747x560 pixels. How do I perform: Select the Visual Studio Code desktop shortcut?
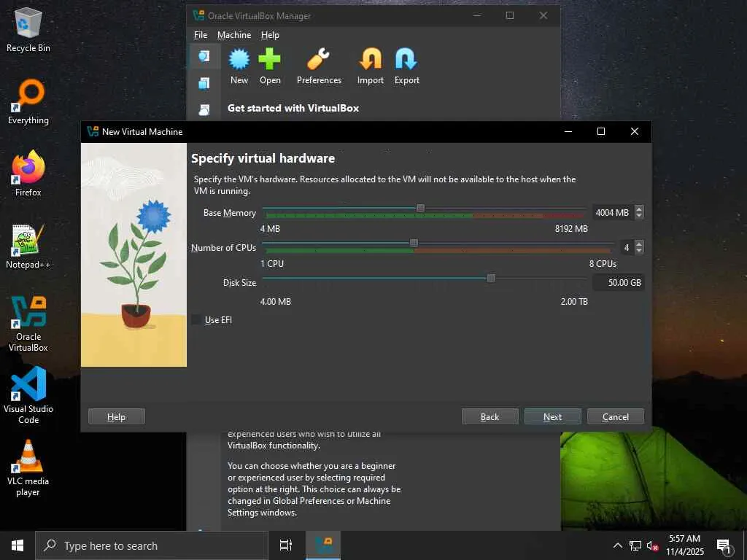(x=28, y=395)
